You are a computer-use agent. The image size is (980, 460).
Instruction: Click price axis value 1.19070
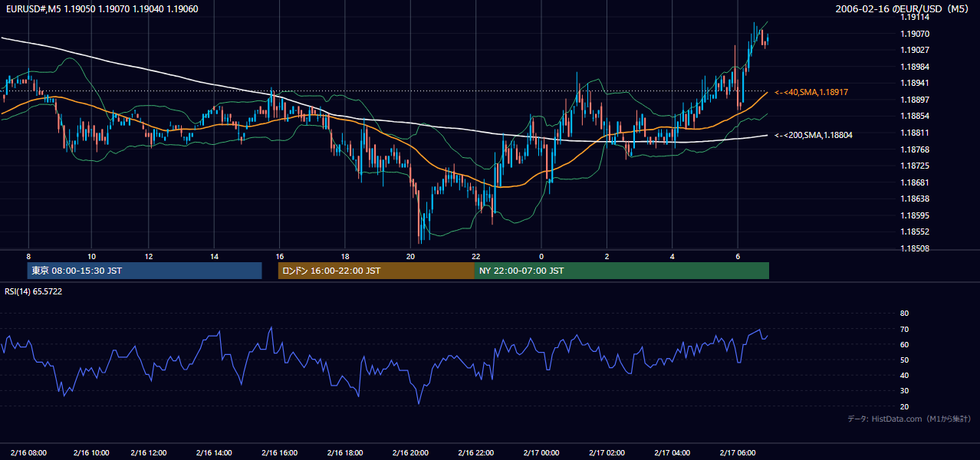(x=915, y=34)
